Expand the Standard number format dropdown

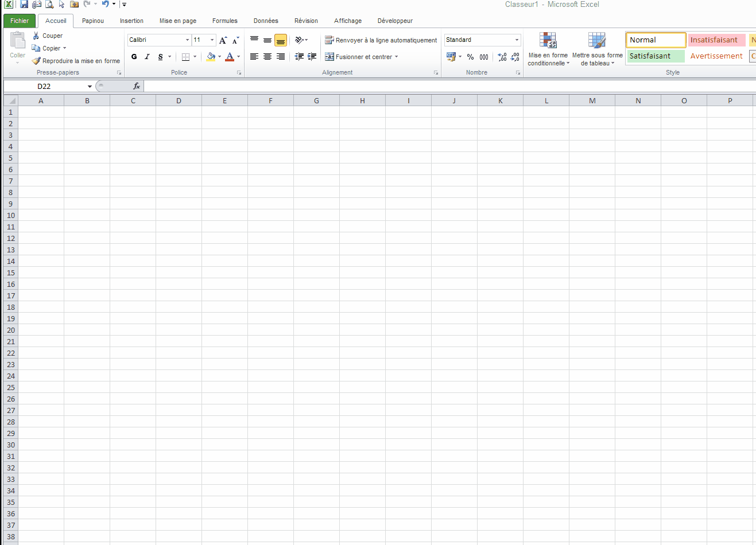tap(517, 40)
